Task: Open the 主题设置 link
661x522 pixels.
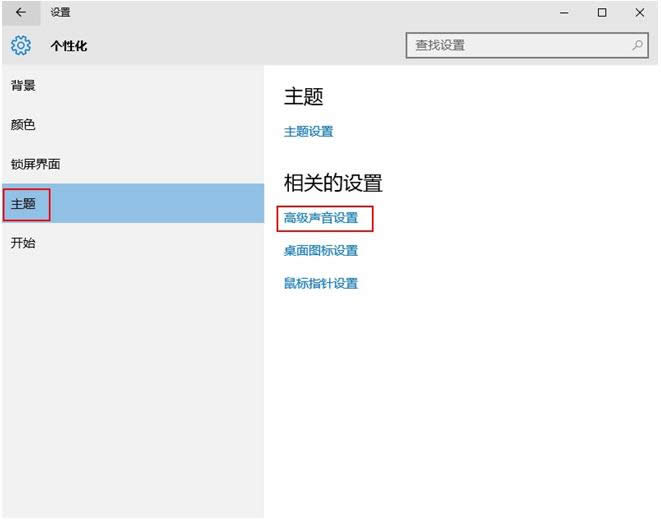Action: click(x=309, y=132)
